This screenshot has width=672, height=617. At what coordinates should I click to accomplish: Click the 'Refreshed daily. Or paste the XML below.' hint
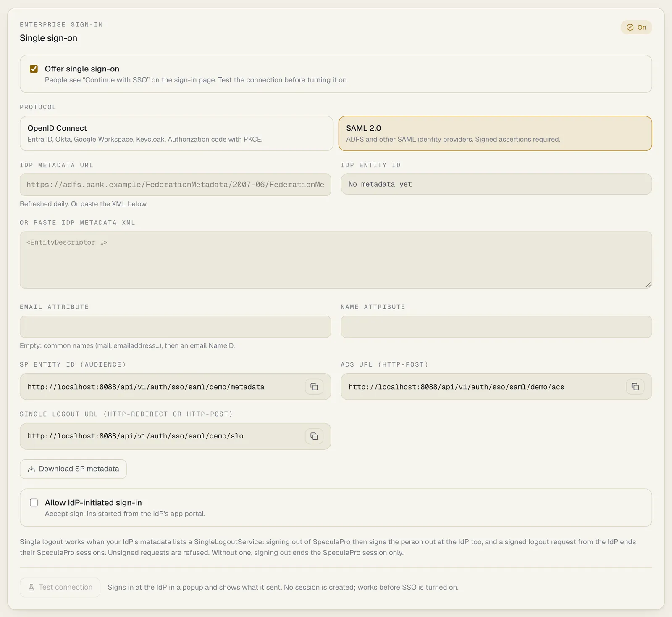click(x=84, y=204)
